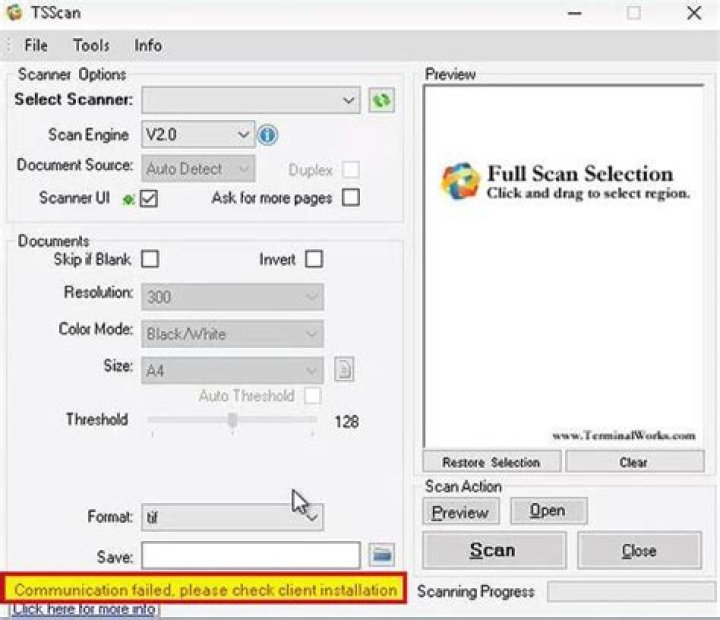The width and height of the screenshot is (720, 620).
Task: Expand the Scan Engine V2.0 dropdown
Action: click(199, 135)
